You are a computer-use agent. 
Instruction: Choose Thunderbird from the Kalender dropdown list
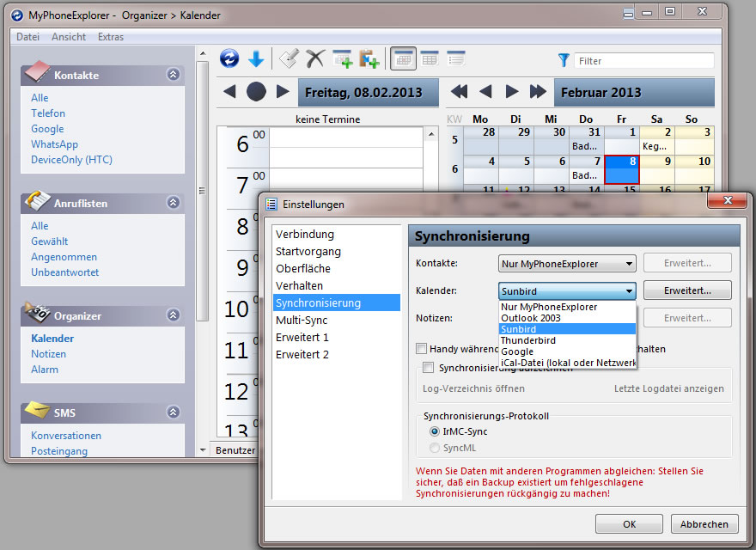coord(527,340)
